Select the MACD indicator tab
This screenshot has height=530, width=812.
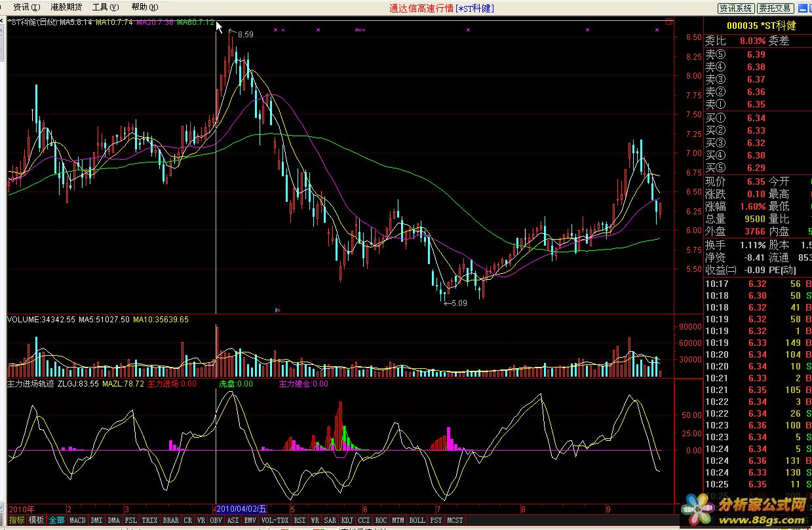point(77,520)
